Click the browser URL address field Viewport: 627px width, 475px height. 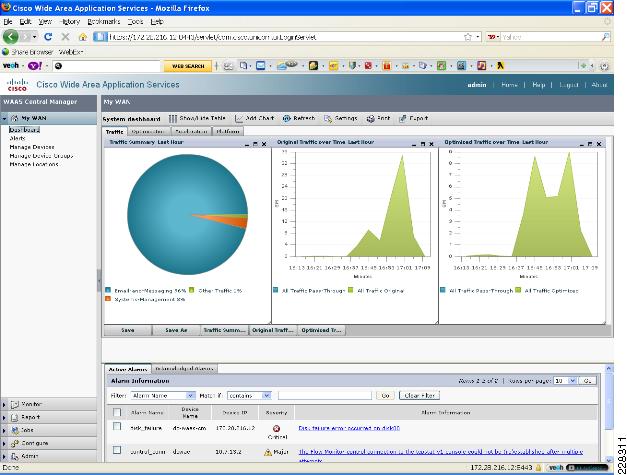click(x=280, y=37)
